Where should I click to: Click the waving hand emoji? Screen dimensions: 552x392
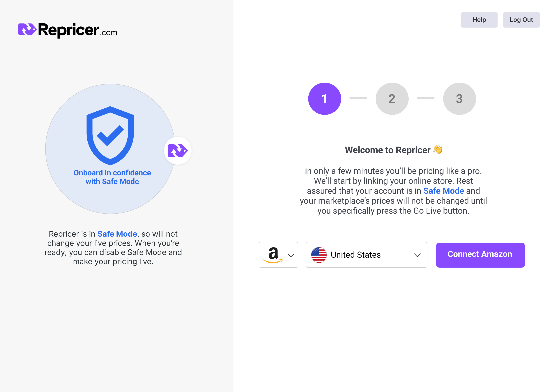pos(438,150)
